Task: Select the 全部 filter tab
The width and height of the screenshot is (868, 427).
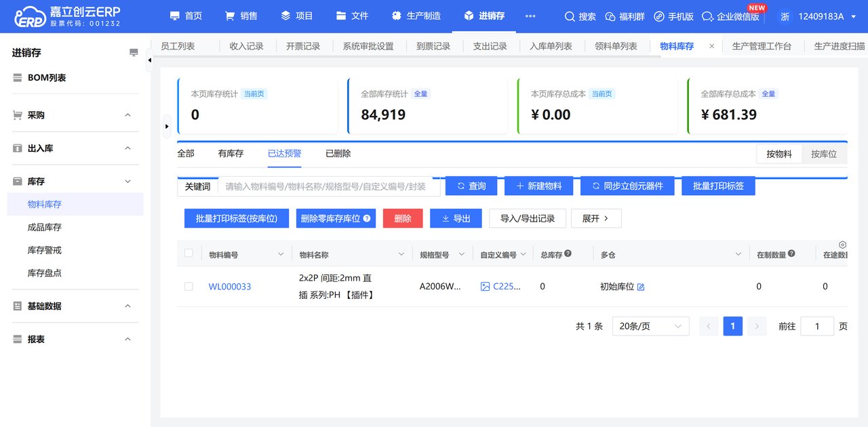Action: (186, 154)
